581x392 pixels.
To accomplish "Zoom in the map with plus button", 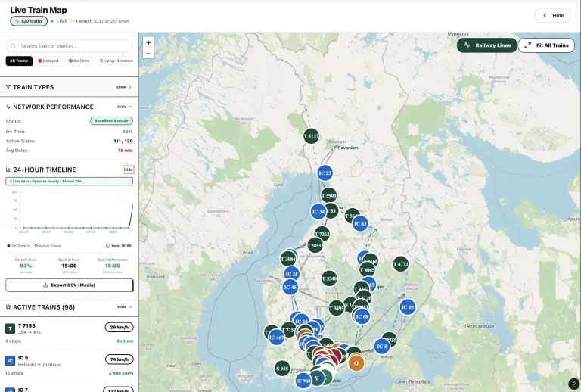I will pos(148,42).
